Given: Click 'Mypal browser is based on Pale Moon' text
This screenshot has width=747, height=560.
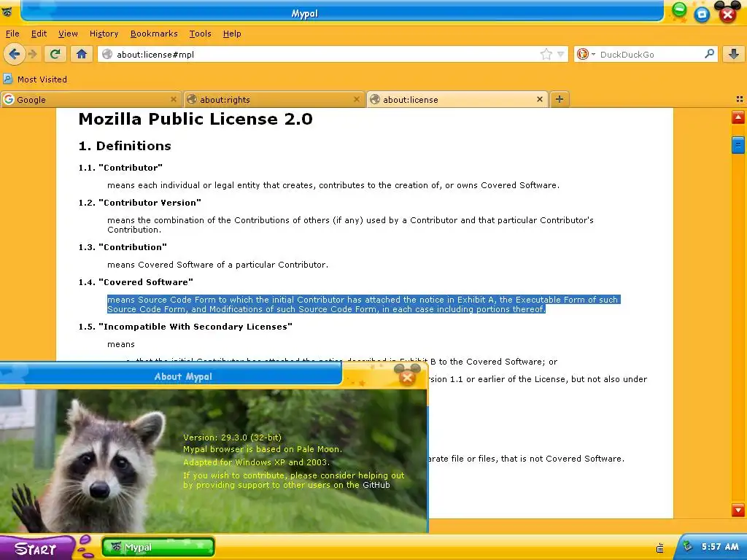Looking at the screenshot, I should tap(263, 449).
